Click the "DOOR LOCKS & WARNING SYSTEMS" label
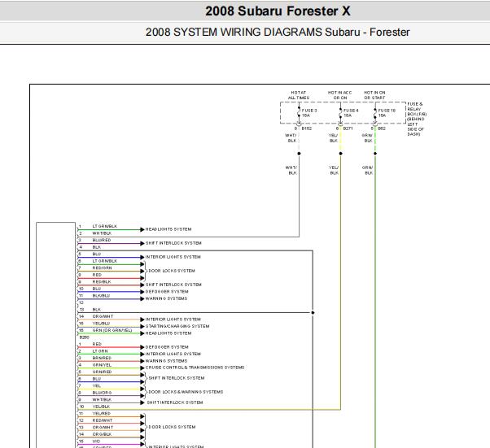Image resolution: width=490 pixels, height=448 pixels. [186, 392]
